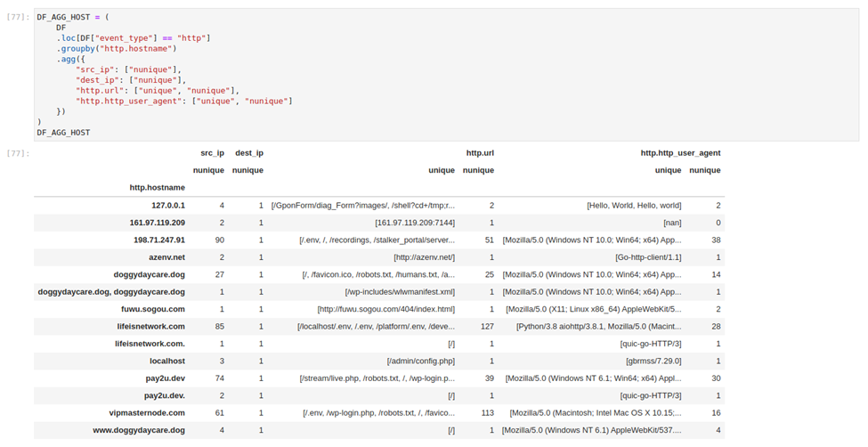
Task: Click the http.hostname index header
Action: pos(158,188)
